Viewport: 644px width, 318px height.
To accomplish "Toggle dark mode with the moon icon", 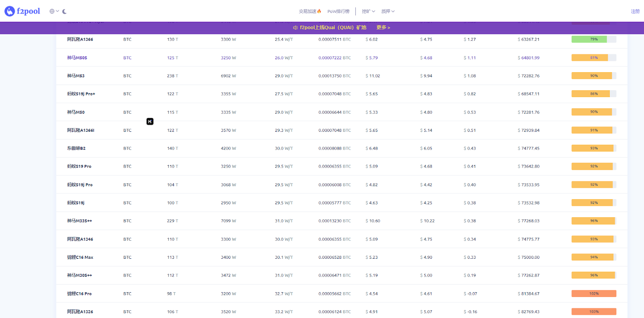I will click(x=64, y=11).
